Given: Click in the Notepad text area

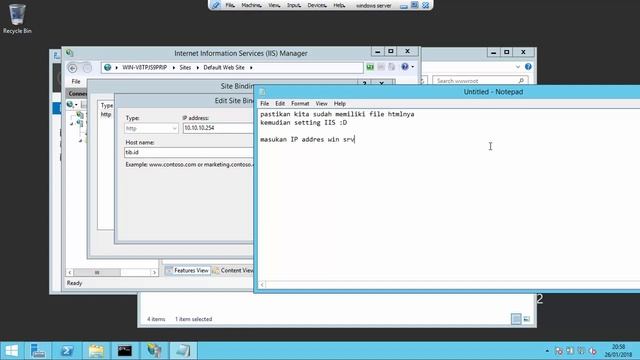Looking at the screenshot, I should click(x=449, y=194).
